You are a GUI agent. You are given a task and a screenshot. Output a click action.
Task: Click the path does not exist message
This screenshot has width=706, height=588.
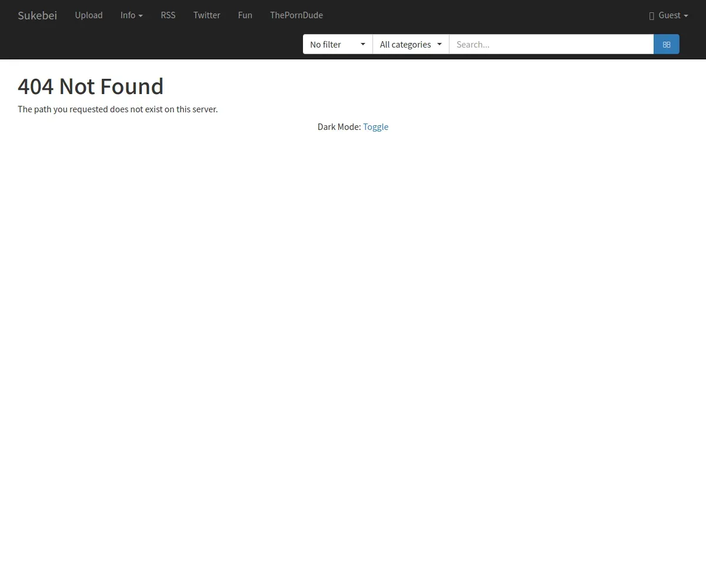[x=118, y=109]
